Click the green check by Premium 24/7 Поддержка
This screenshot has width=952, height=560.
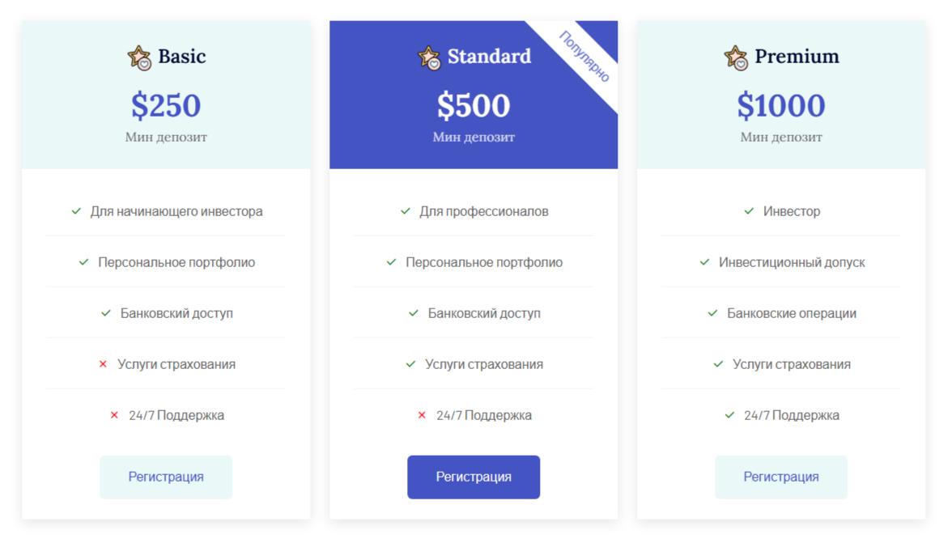[x=729, y=415]
